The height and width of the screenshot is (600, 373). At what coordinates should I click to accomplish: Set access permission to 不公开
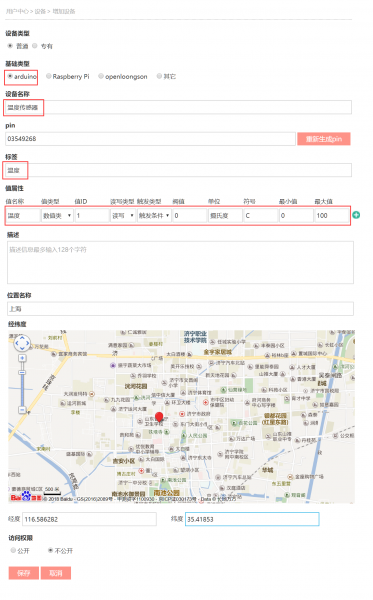[50, 550]
